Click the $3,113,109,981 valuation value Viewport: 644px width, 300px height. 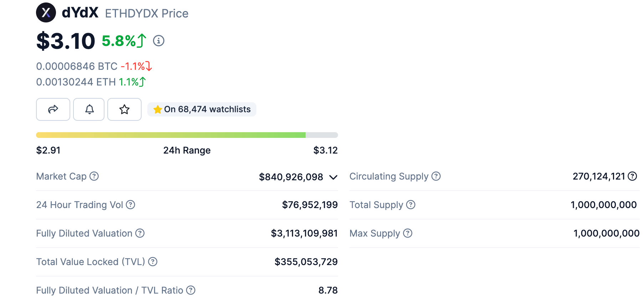[304, 233]
